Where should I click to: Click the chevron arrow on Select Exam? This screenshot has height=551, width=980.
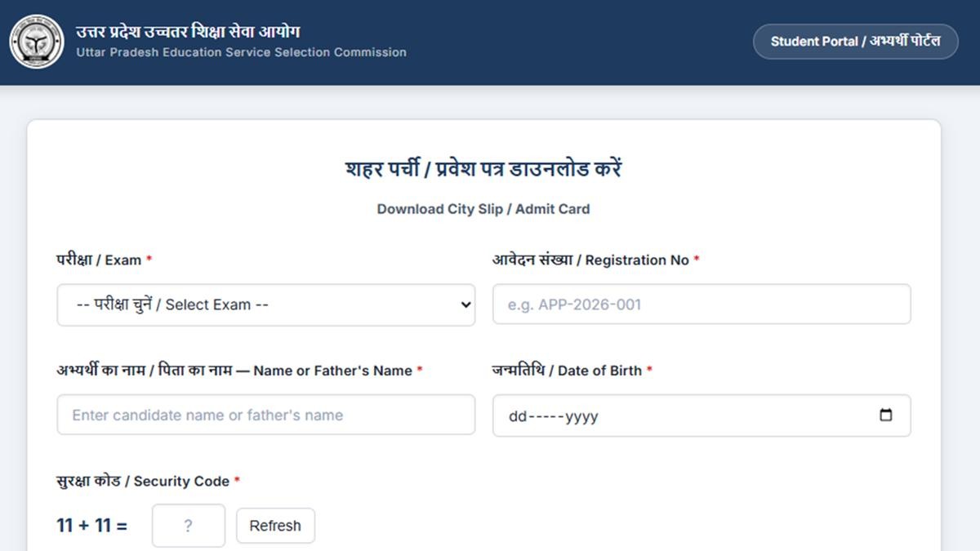tap(465, 305)
